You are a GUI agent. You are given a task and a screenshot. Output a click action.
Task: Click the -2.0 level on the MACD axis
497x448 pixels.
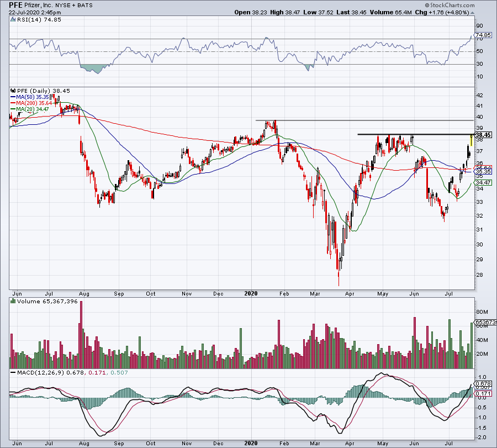point(482,438)
